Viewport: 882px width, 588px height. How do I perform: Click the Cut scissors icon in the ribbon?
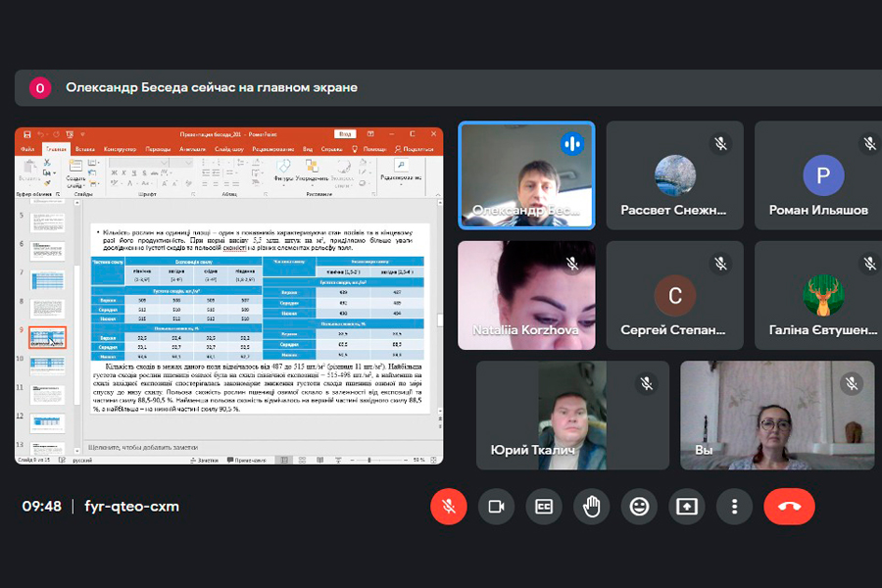[47, 163]
